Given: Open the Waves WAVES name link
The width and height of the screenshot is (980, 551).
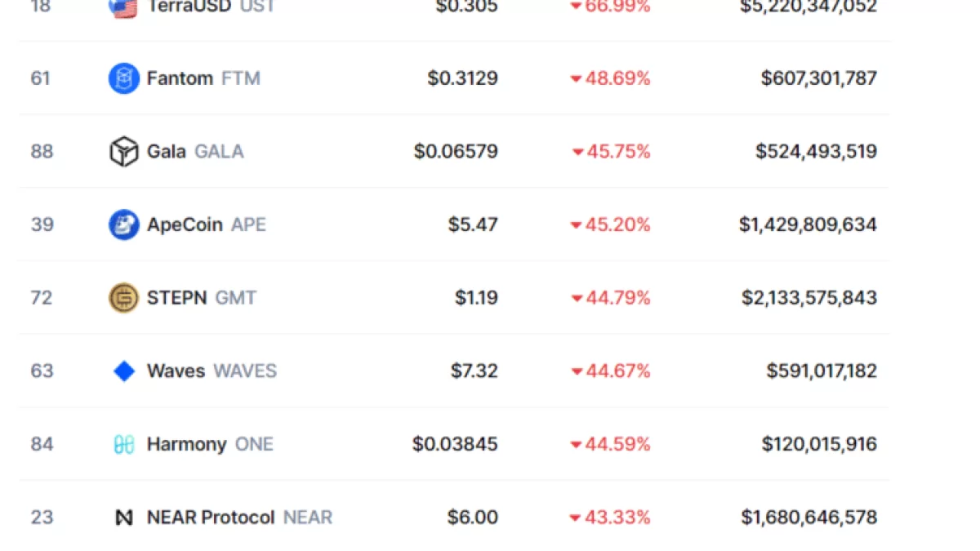Looking at the screenshot, I should pos(212,371).
